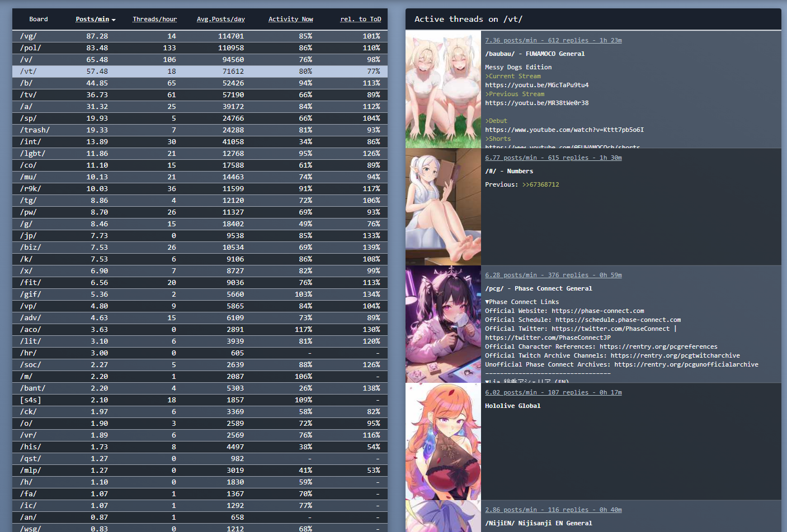Follow the Previous Stream youtu.be/MR38tWe0r38 link

536,103
